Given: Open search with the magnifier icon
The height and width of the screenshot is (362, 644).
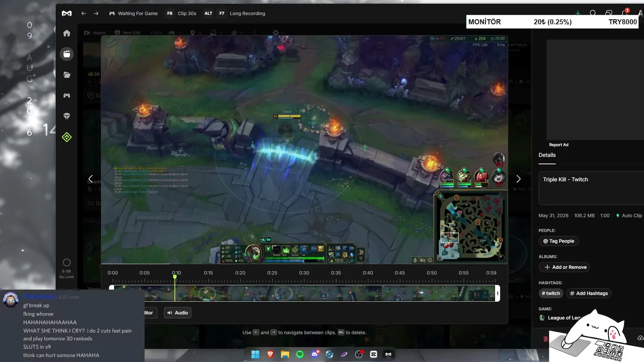Looking at the screenshot, I should [x=593, y=13].
